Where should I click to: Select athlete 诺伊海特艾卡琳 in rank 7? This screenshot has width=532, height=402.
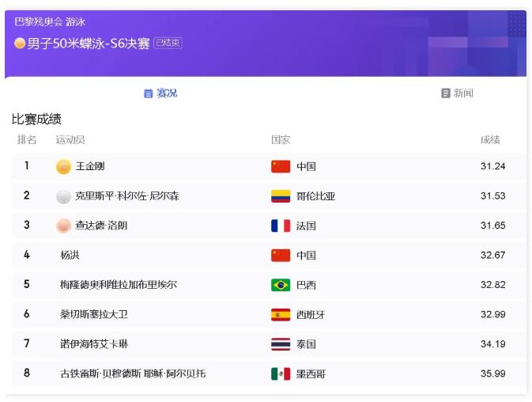pyautogui.click(x=94, y=344)
